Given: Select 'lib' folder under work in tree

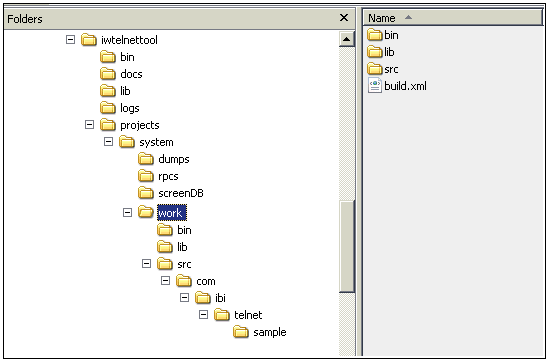Looking at the screenshot, I should 182,247.
